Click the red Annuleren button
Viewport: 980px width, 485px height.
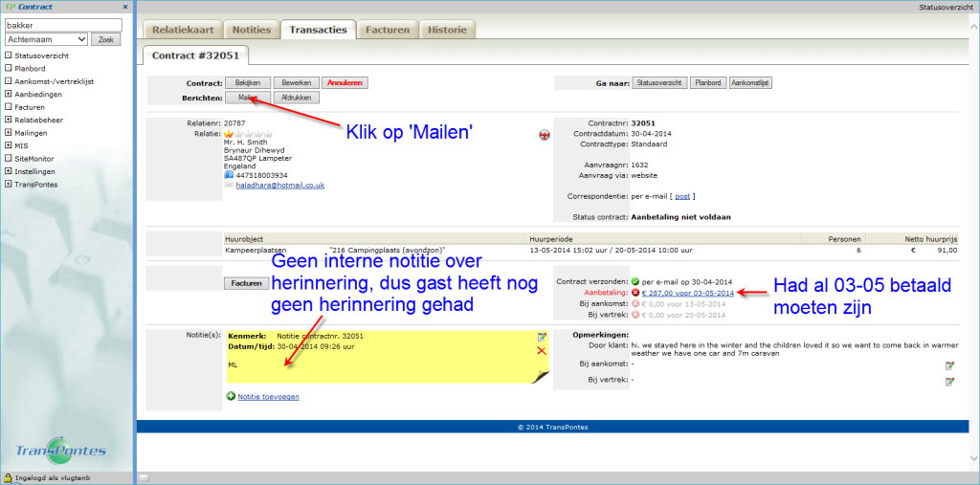(345, 83)
